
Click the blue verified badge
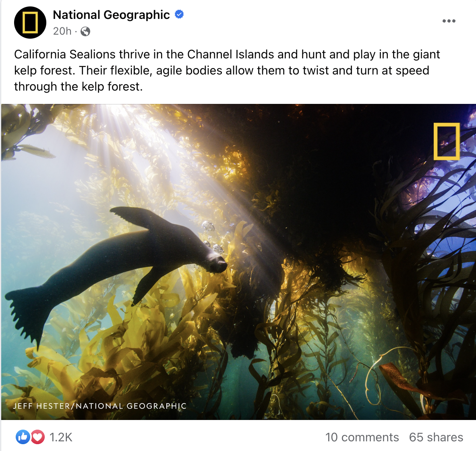180,14
